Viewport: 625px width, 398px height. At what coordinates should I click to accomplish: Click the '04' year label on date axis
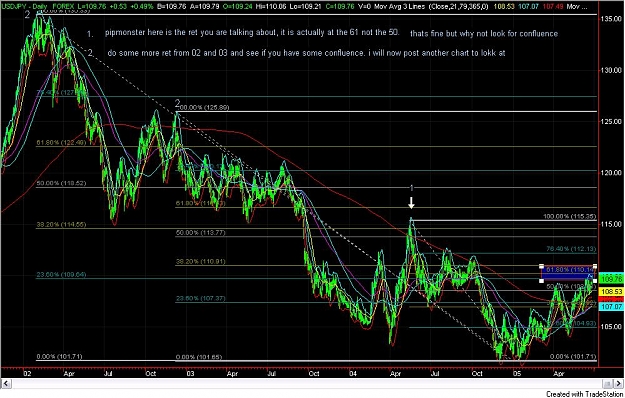tap(354, 374)
